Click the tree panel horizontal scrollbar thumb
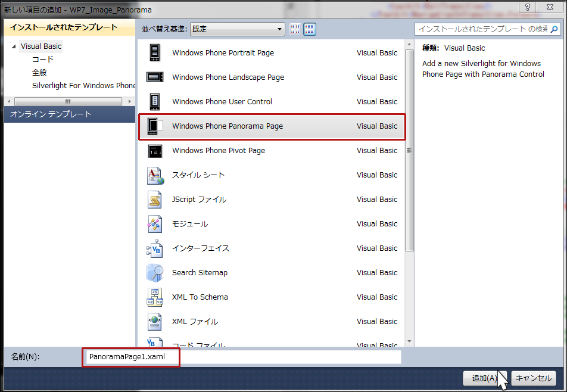 68,102
